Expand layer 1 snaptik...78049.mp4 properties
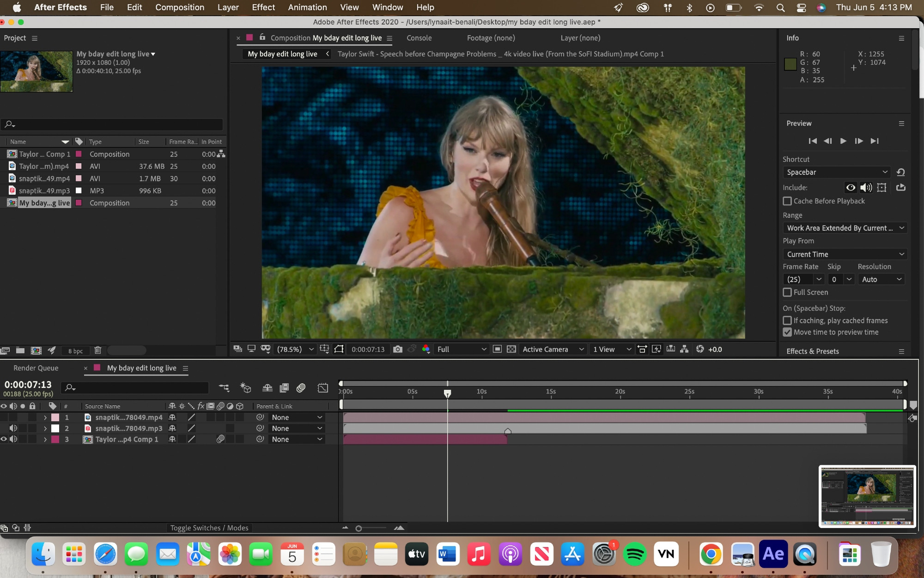Image resolution: width=924 pixels, height=578 pixels. (45, 418)
